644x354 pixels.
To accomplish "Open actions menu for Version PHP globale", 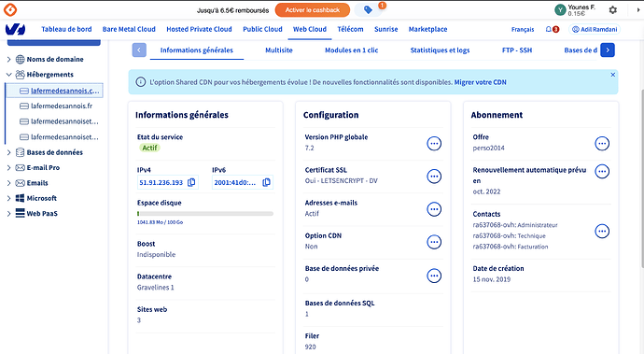I will (x=434, y=144).
